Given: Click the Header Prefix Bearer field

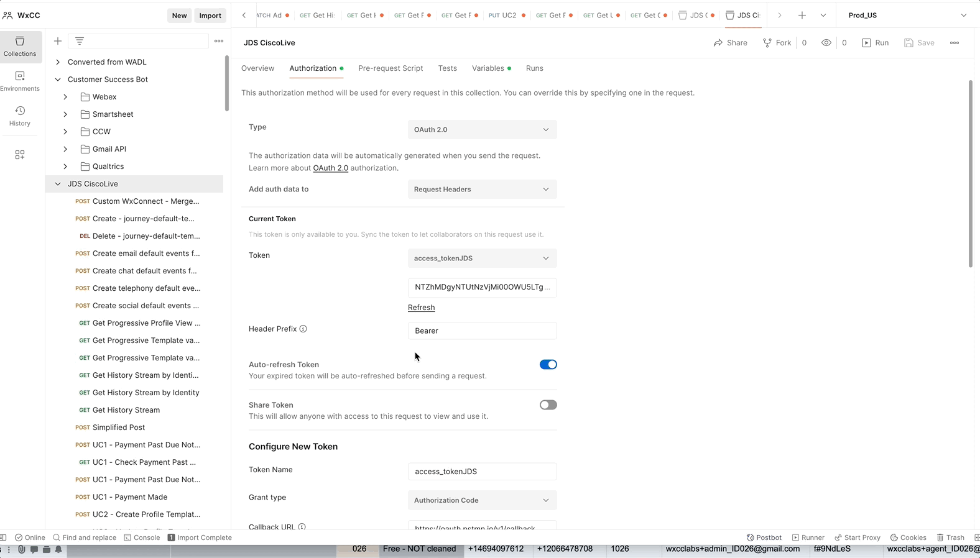Looking at the screenshot, I should [482, 331].
